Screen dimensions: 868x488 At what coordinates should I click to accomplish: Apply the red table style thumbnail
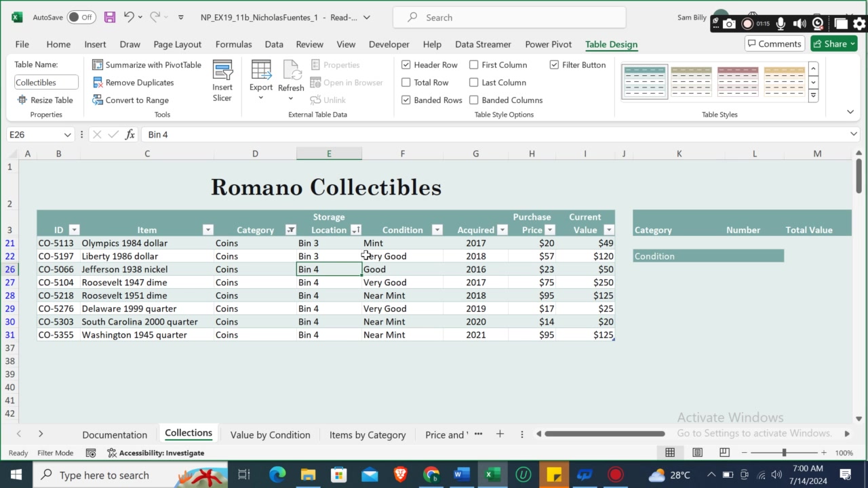pyautogui.click(x=738, y=81)
